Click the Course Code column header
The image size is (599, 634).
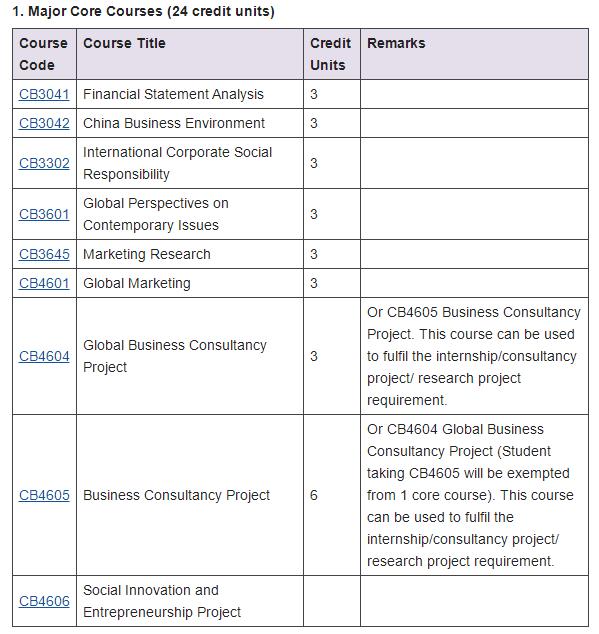click(x=44, y=54)
